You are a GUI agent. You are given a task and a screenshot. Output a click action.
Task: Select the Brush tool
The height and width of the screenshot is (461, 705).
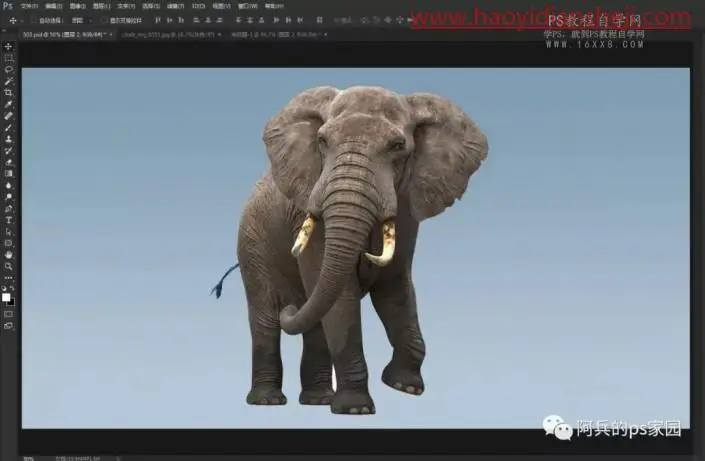pyautogui.click(x=9, y=128)
